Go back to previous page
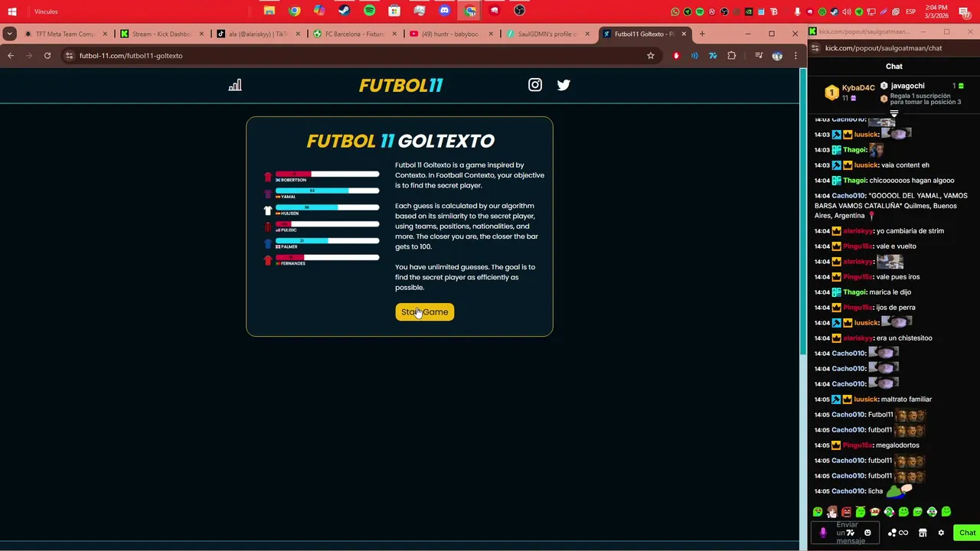Viewport: 980px width, 551px height. point(11,55)
